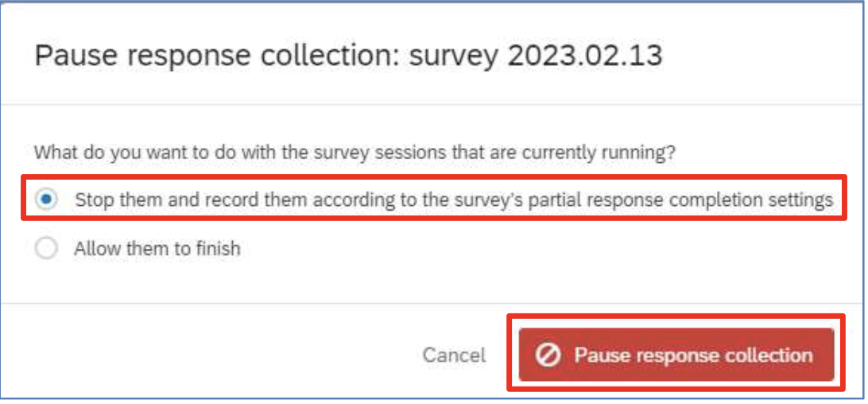The image size is (868, 404).
Task: Click the prohibition symbol beside 'Pause response collection'
Action: (x=548, y=355)
